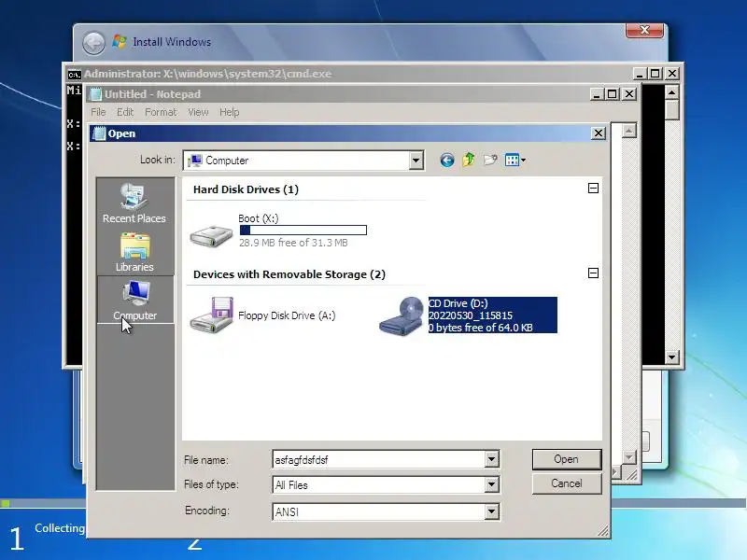Image resolution: width=747 pixels, height=560 pixels.
Task: Open the Notepad Format menu
Action: coord(161,112)
